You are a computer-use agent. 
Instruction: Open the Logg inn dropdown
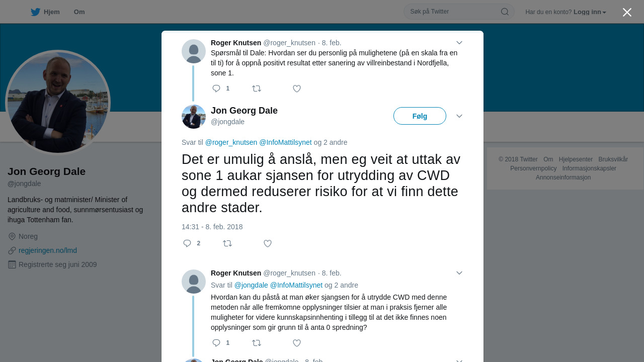(x=590, y=12)
